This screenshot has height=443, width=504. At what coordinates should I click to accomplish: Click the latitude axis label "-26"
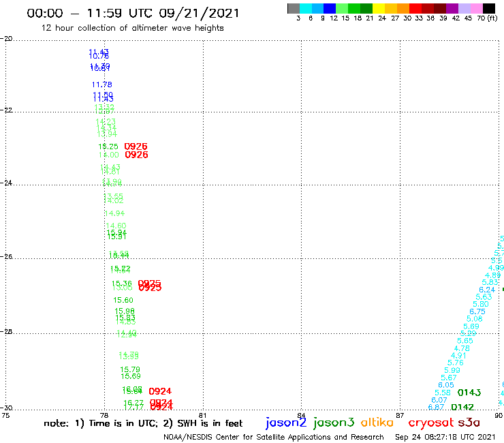tap(6, 256)
